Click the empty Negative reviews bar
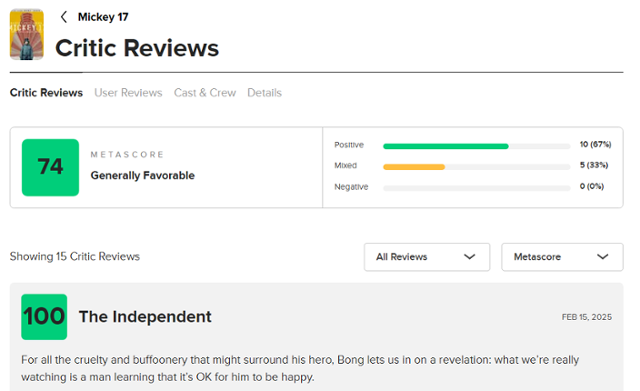This screenshot has width=640, height=391. (x=477, y=188)
